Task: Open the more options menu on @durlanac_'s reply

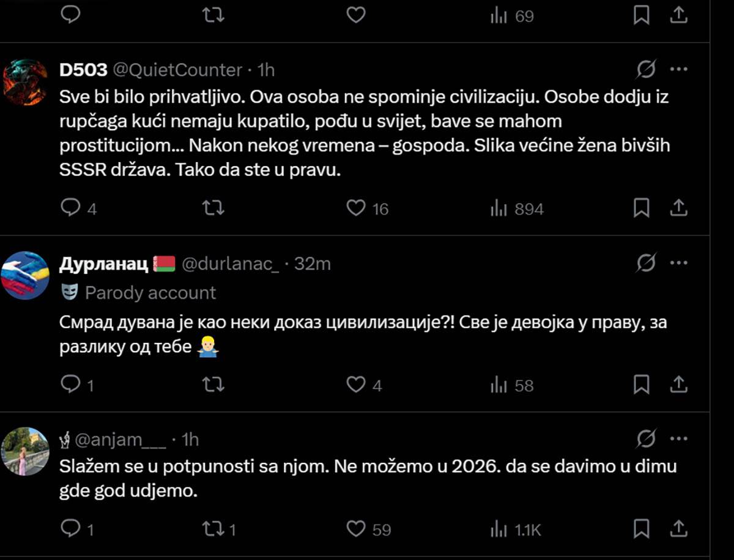Action: point(679,263)
